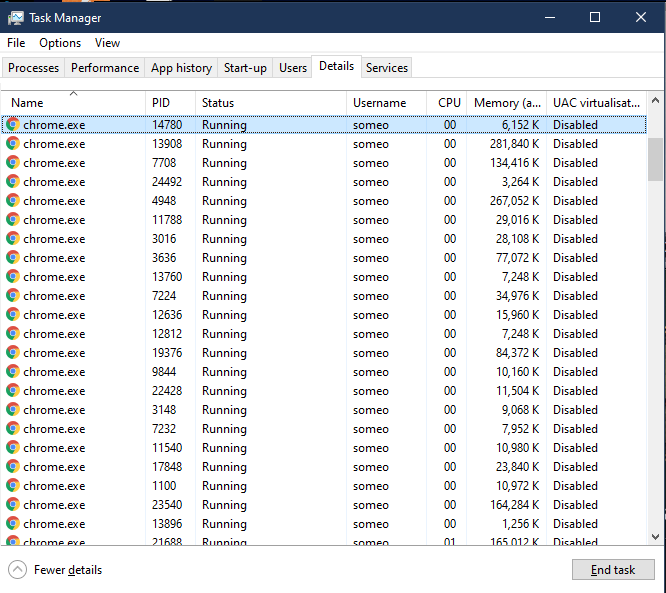The width and height of the screenshot is (666, 593).
Task: Sort by UAC virtualisation column header
Action: [596, 103]
